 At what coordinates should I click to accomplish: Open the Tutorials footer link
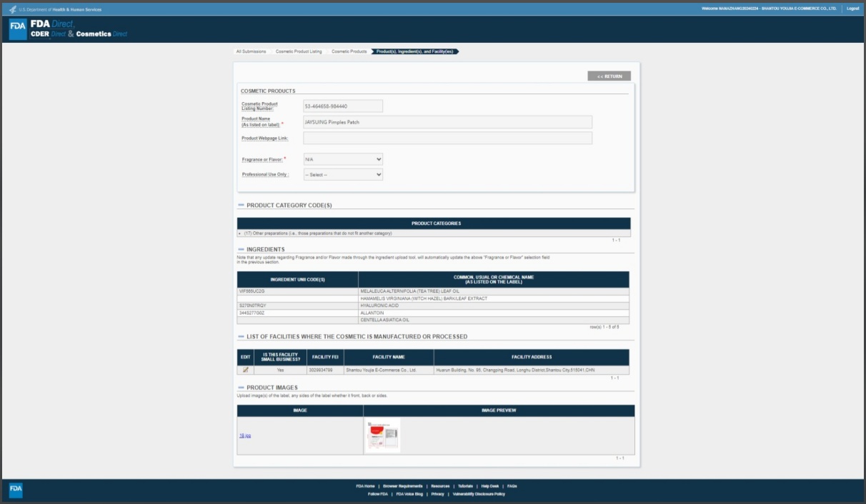coord(465,486)
